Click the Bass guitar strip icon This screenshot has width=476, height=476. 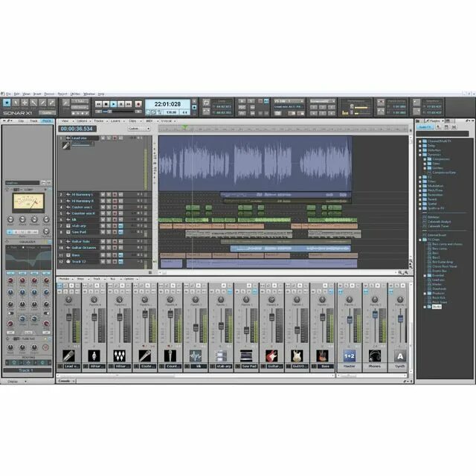pyautogui.click(x=322, y=356)
